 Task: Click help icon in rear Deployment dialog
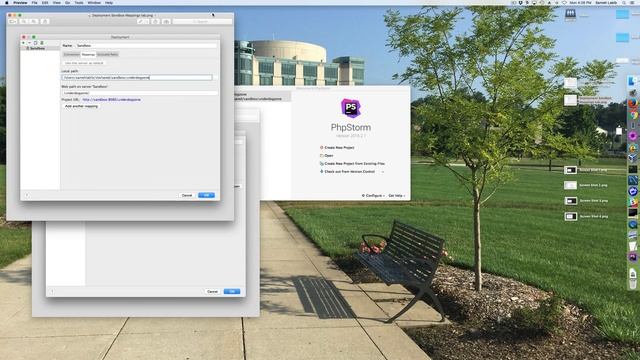(52, 291)
